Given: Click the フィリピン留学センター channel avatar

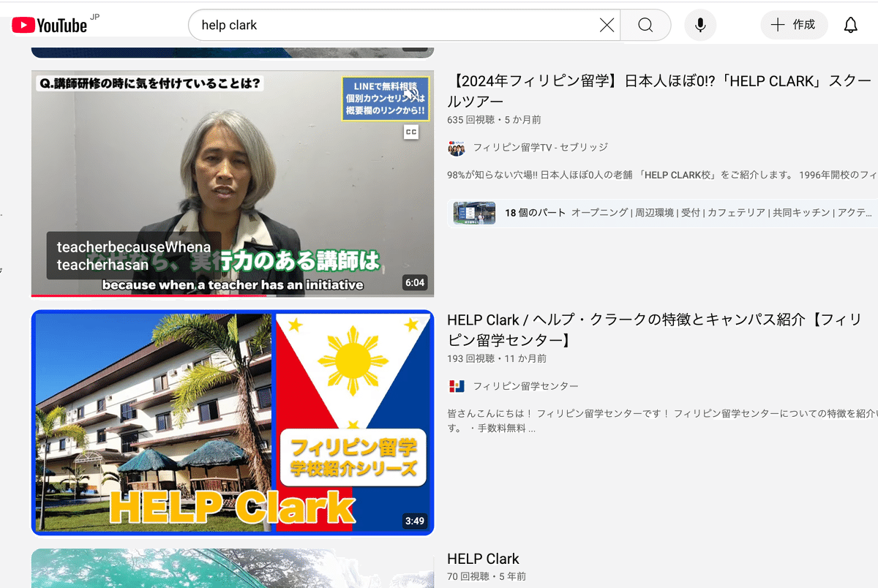Looking at the screenshot, I should [x=457, y=385].
